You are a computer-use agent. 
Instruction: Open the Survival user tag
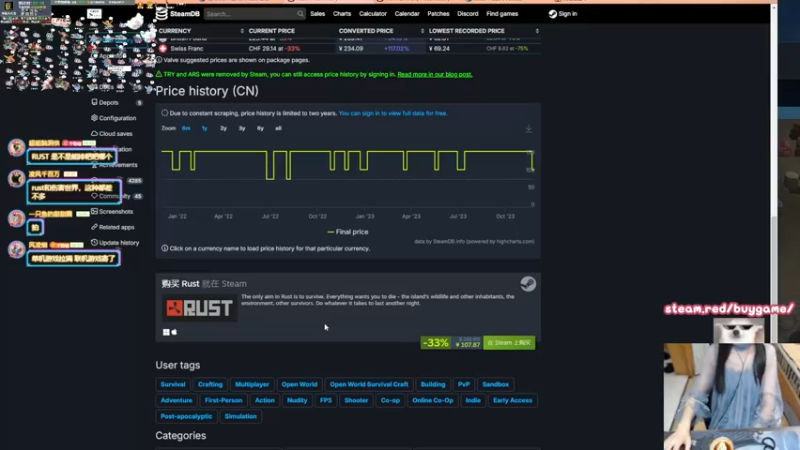tap(173, 384)
